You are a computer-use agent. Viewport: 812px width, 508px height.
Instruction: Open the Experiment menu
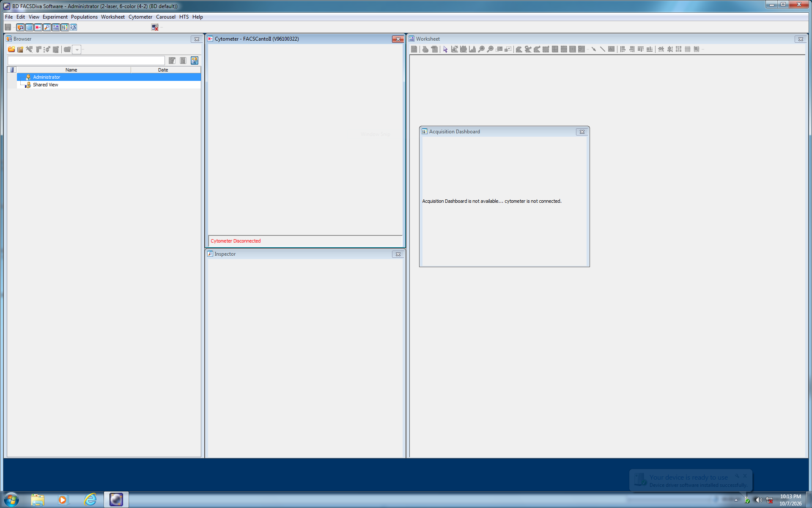[x=55, y=17]
